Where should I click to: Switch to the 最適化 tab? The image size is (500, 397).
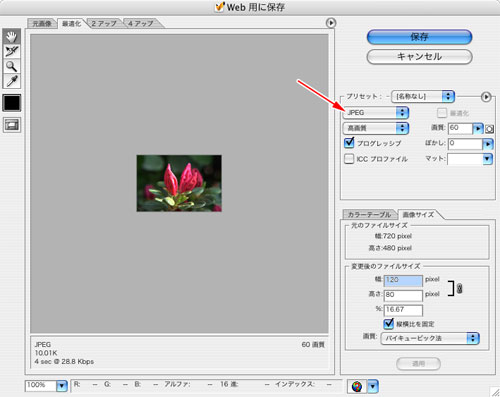tap(72, 24)
